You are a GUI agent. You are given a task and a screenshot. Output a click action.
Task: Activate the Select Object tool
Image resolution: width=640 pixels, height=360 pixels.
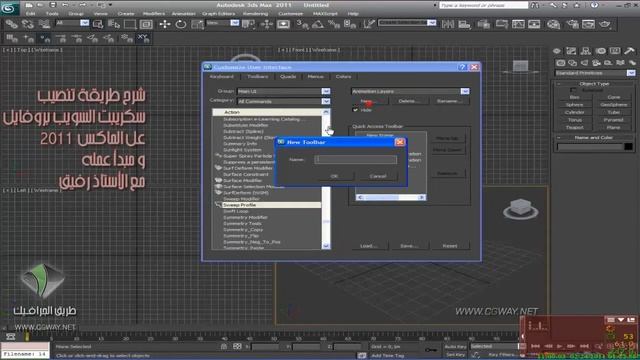coord(98,24)
